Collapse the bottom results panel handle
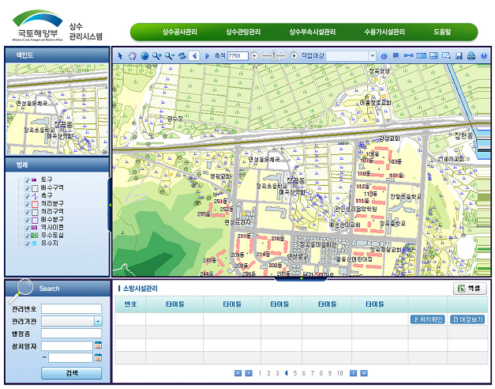Screen dimensions: 495x389 tap(301, 279)
